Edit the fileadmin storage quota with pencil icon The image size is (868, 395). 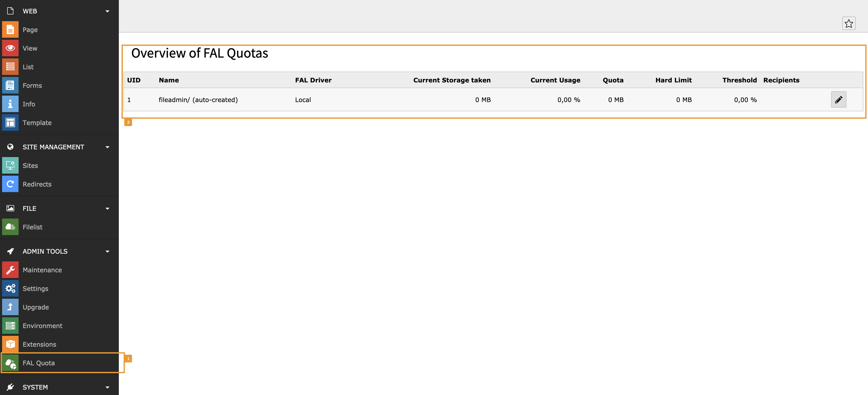838,99
